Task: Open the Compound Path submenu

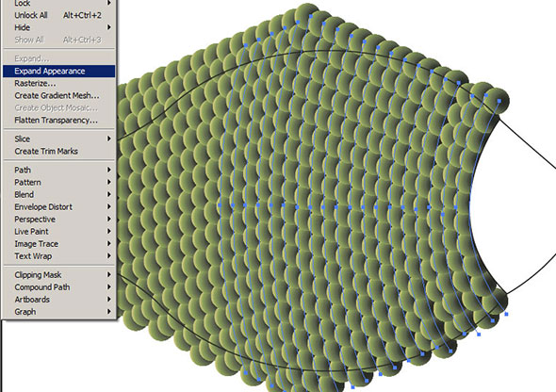Action: [58, 287]
